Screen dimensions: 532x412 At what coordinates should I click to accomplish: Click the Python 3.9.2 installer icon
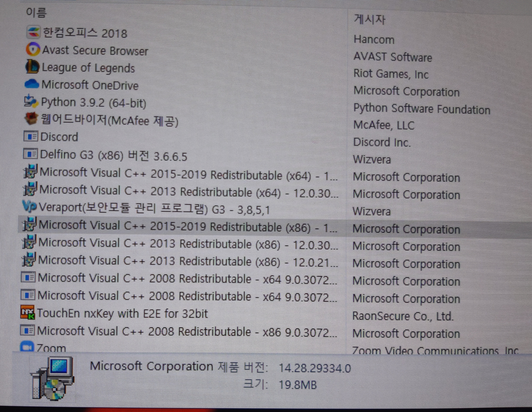click(31, 101)
